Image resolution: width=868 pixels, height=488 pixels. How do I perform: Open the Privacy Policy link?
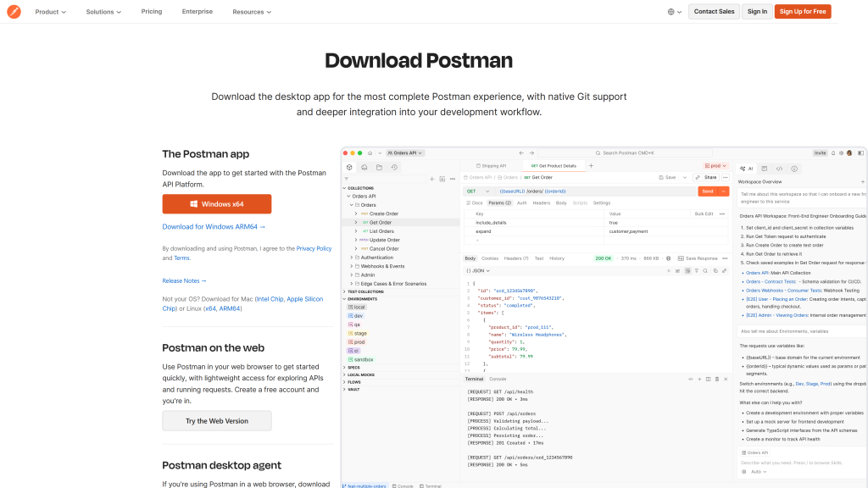point(314,248)
